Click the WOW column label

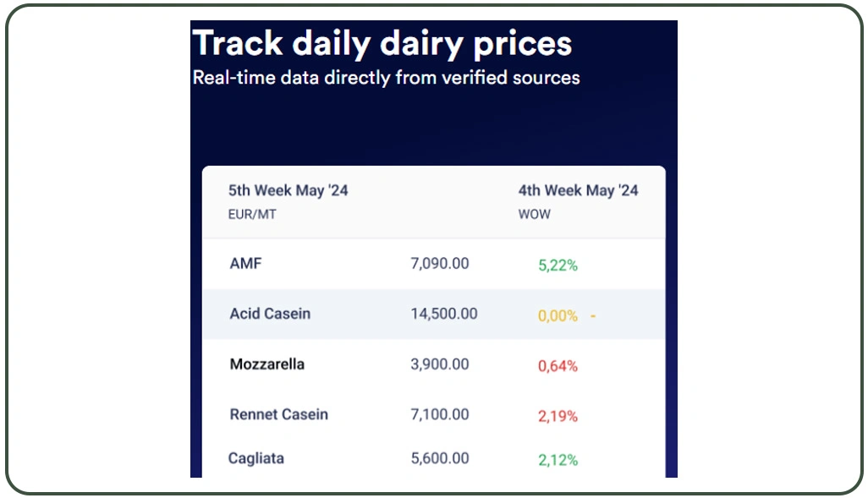coord(535,215)
